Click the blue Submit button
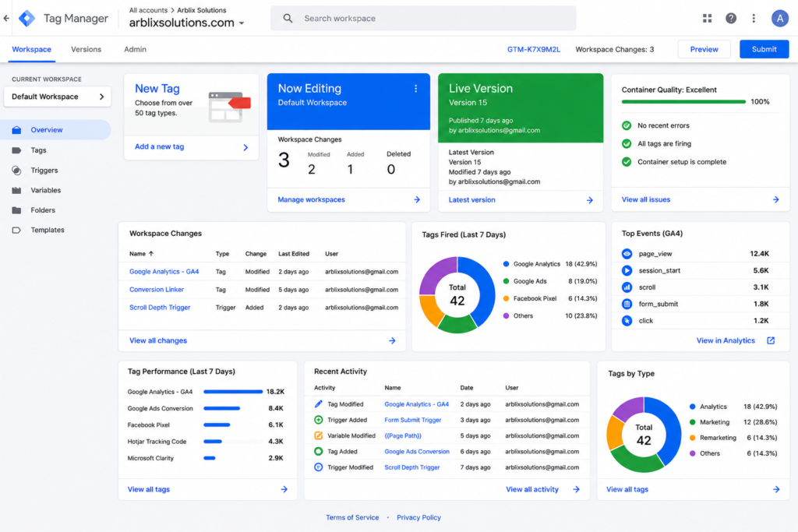The width and height of the screenshot is (798, 532). [x=764, y=49]
